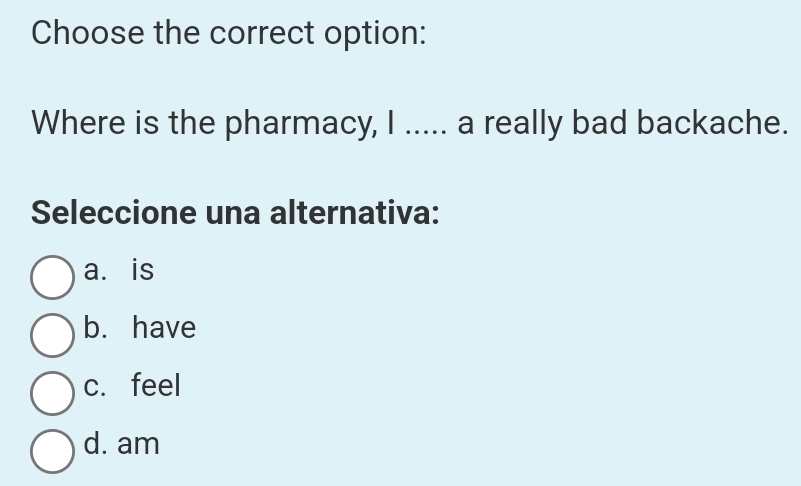The image size is (801, 486).
Task: Select the radio button for option a
Action: click(53, 278)
